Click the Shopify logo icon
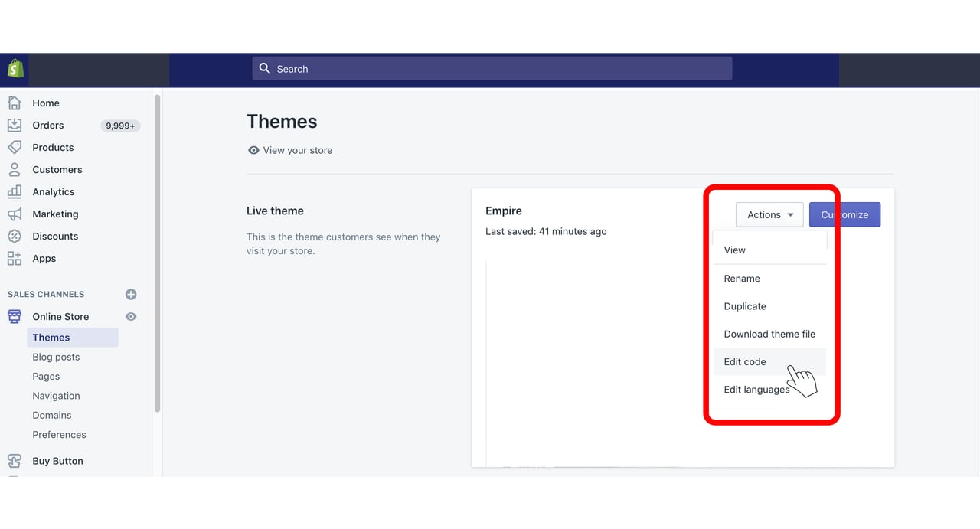Screen dimensions: 980x529 (15, 69)
